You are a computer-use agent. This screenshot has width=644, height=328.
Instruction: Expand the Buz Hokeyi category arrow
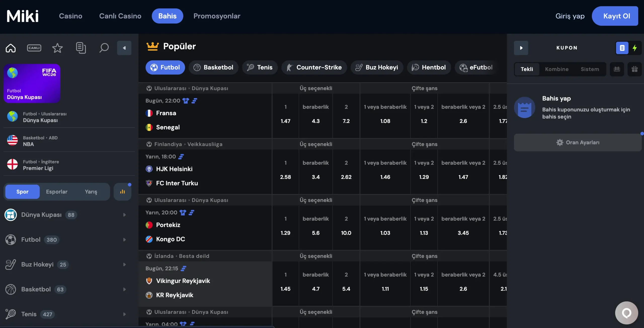(x=124, y=265)
